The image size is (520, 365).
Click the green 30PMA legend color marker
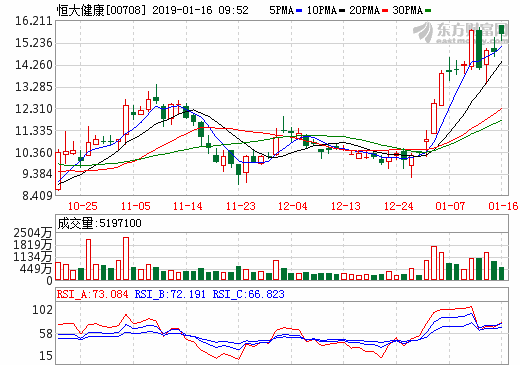click(428, 11)
